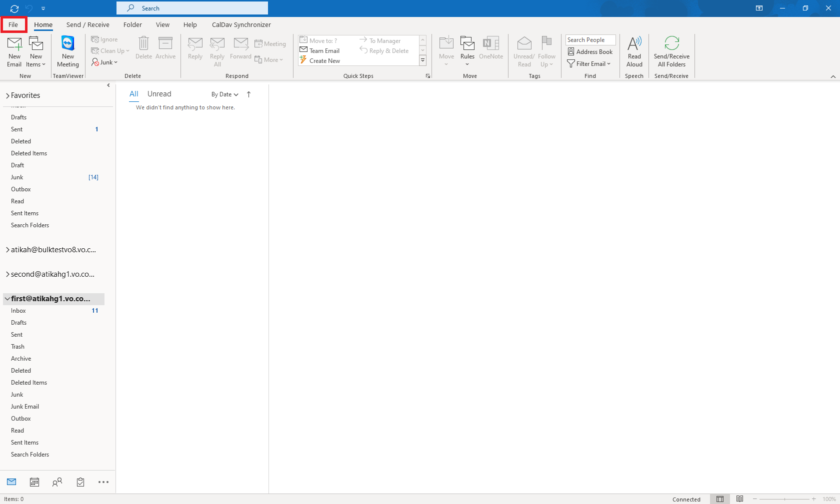Switch to the Send / Receive tab
Image resolution: width=840 pixels, height=504 pixels.
[x=87, y=24]
